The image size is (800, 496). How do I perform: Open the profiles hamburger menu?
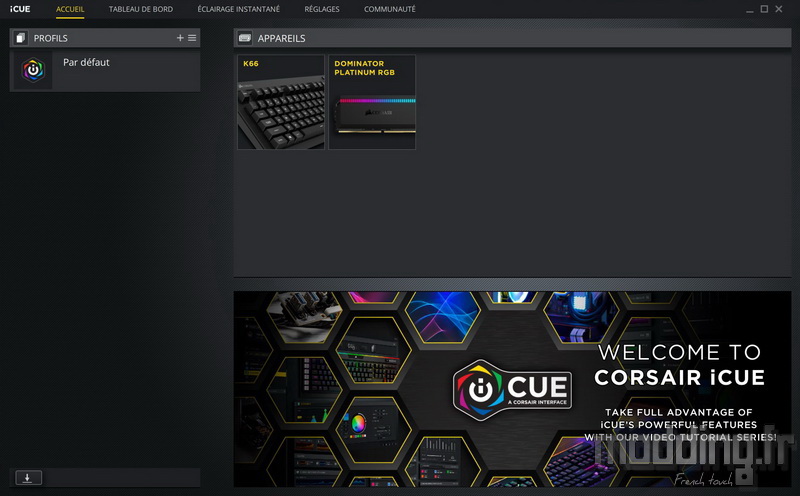click(x=192, y=38)
